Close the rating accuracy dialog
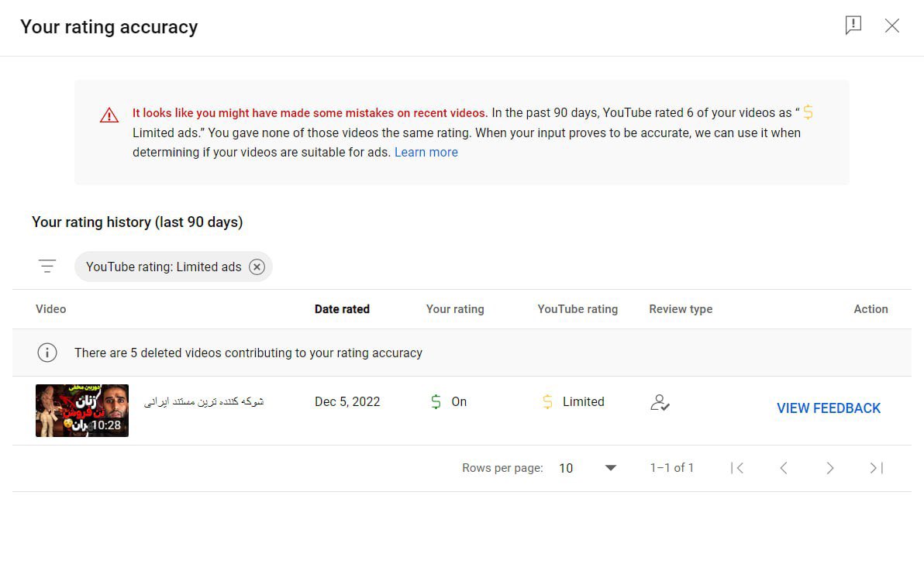The height and width of the screenshot is (585, 924). (891, 26)
